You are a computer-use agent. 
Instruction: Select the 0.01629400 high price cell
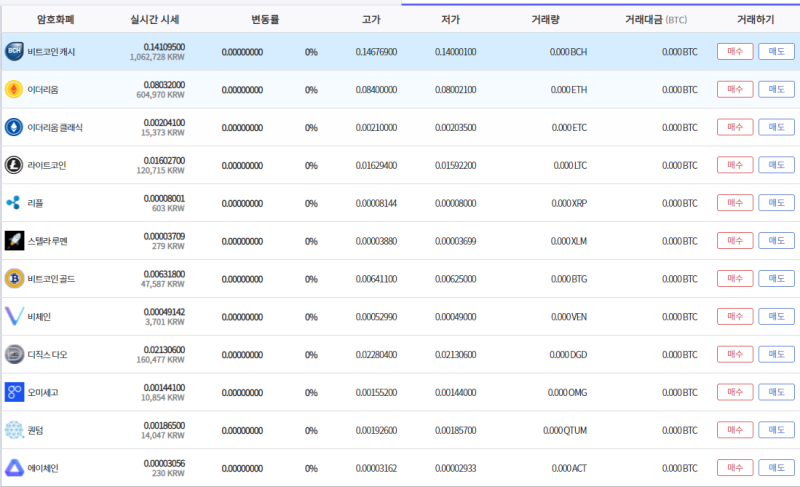click(376, 165)
